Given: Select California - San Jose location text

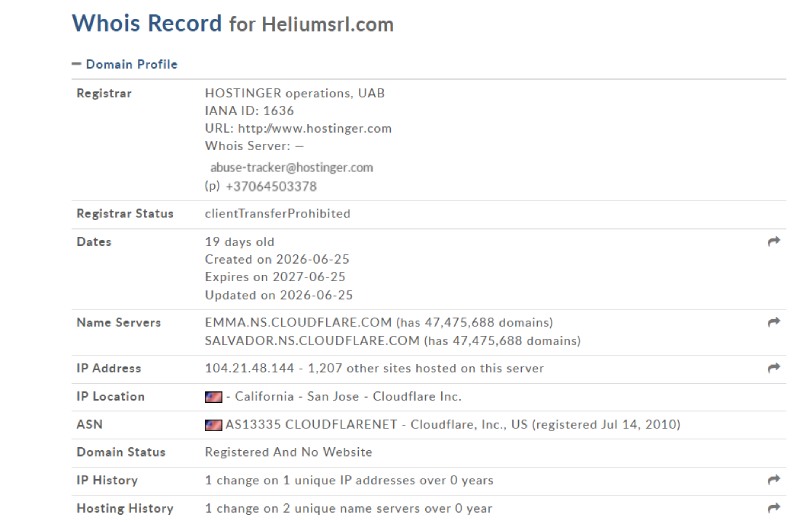Looking at the screenshot, I should point(297,396).
